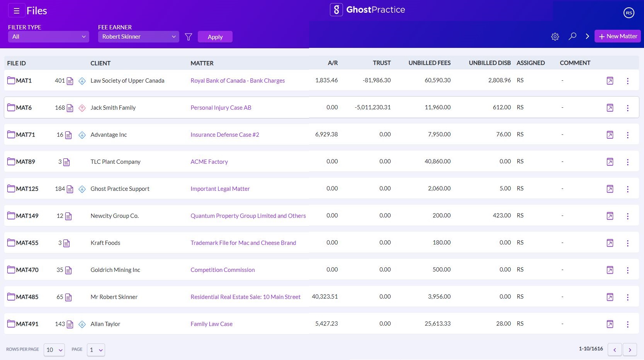Open Quantum Property Group Limited and Others
The image size is (644, 360).
pyautogui.click(x=248, y=216)
